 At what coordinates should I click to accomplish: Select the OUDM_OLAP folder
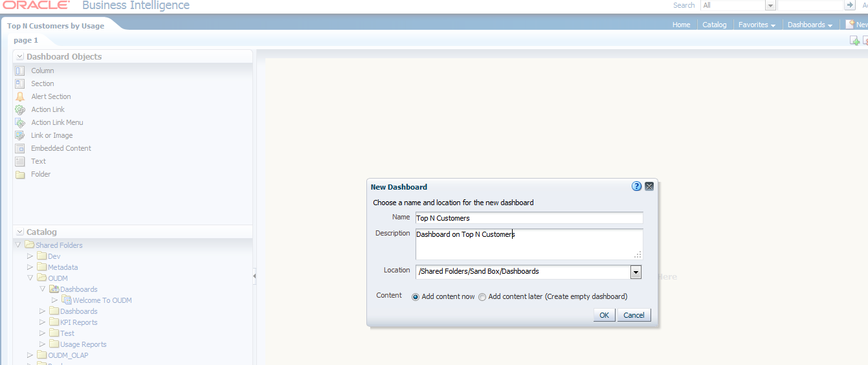(68, 355)
